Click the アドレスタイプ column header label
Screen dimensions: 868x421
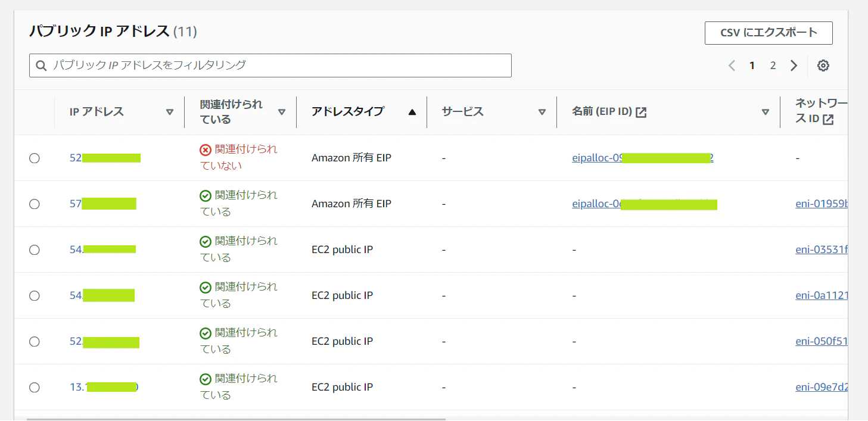[x=348, y=112]
